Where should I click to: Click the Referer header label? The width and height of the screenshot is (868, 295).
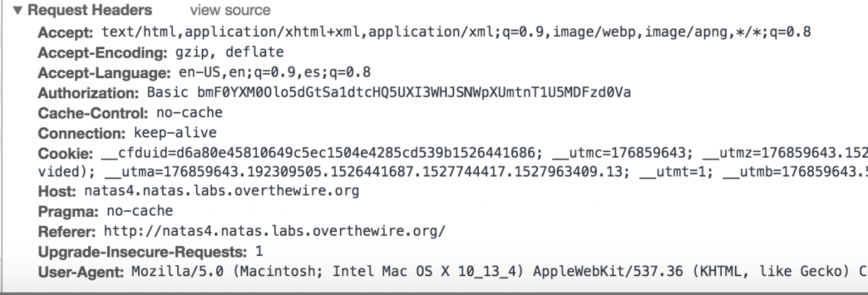(67, 232)
